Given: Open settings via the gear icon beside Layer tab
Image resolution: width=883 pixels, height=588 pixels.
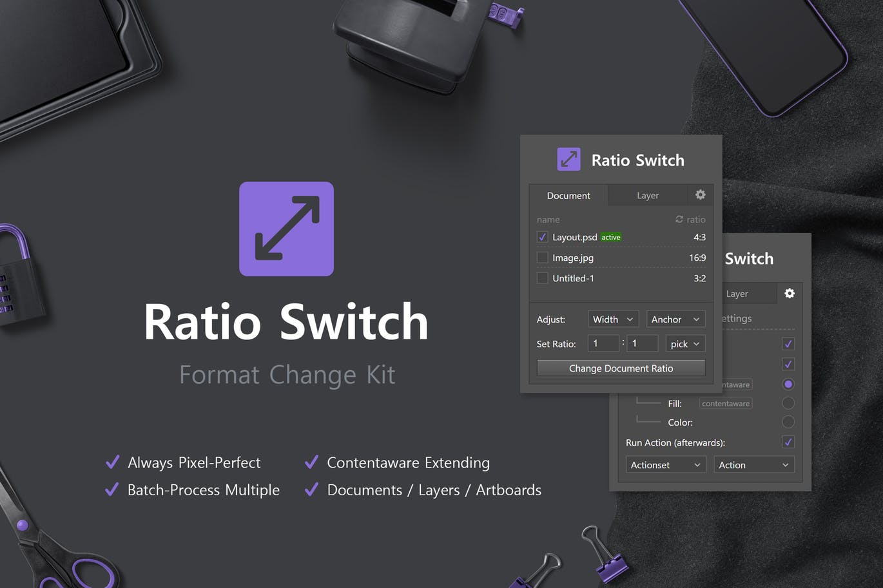Looking at the screenshot, I should coord(700,194).
